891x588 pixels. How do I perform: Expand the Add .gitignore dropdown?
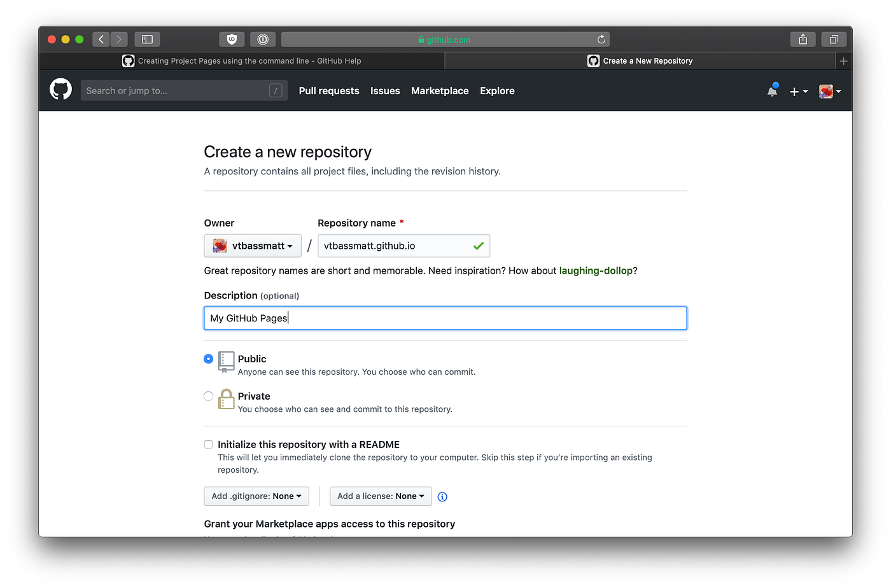(256, 496)
